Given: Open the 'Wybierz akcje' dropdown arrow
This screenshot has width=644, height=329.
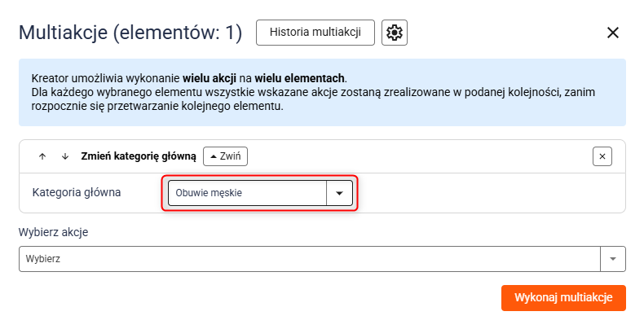Looking at the screenshot, I should [613, 259].
